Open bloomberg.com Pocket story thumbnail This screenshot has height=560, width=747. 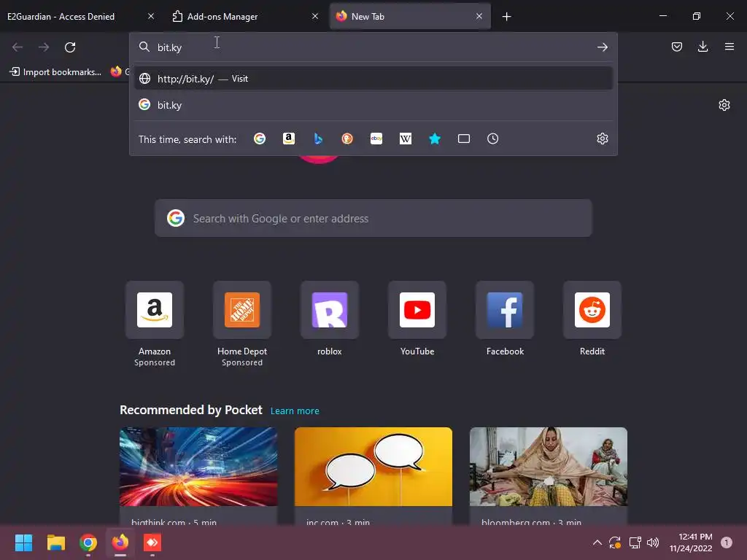click(549, 467)
